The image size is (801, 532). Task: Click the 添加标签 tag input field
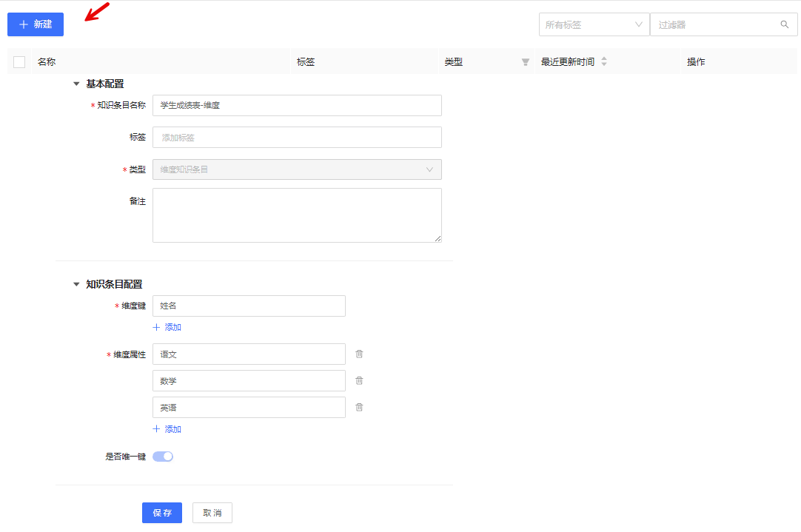(x=297, y=137)
